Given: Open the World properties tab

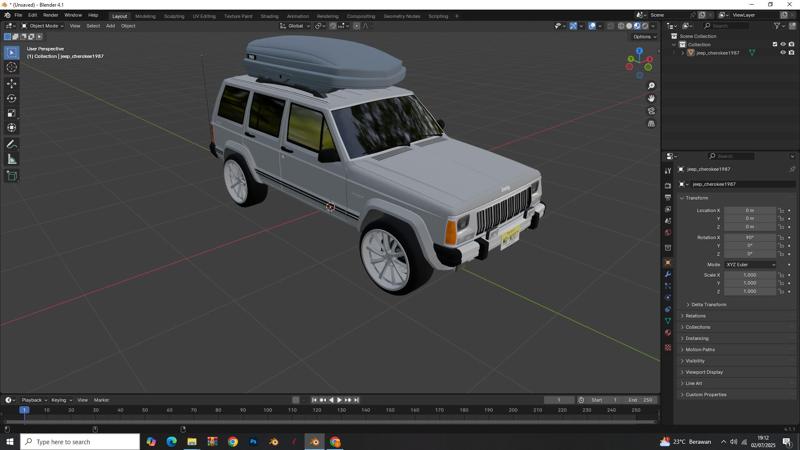Looking at the screenshot, I should pyautogui.click(x=668, y=233).
